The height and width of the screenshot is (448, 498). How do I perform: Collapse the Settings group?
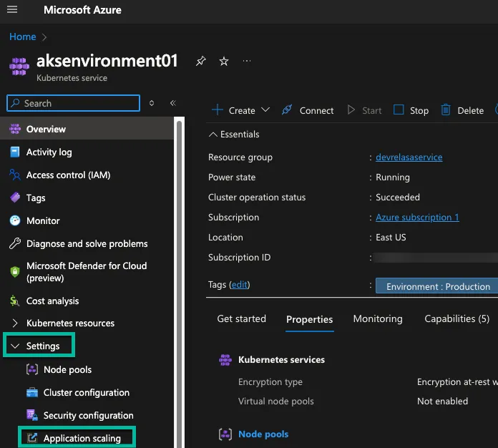(x=15, y=346)
